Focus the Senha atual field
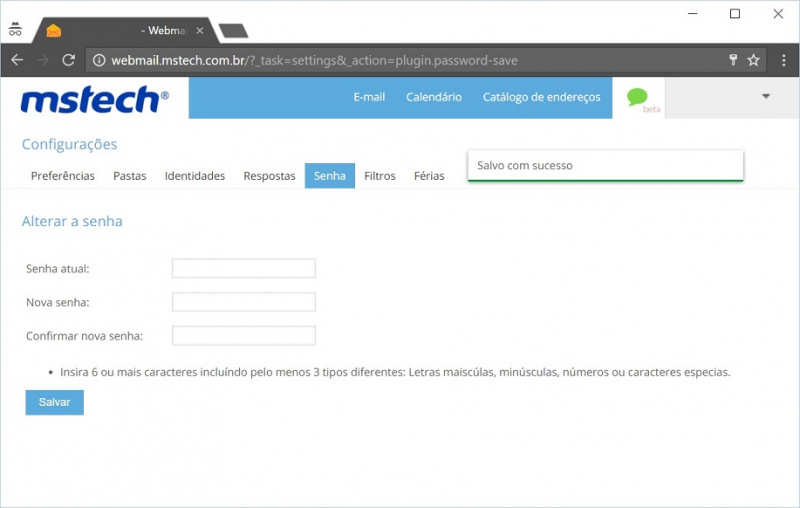 (x=244, y=268)
